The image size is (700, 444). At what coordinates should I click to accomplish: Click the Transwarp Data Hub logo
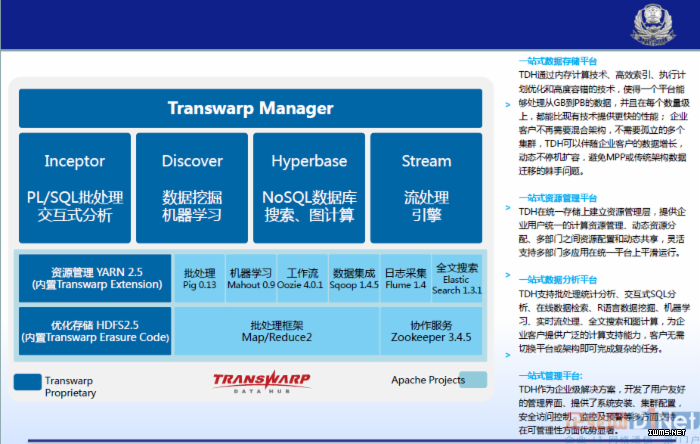(262, 382)
